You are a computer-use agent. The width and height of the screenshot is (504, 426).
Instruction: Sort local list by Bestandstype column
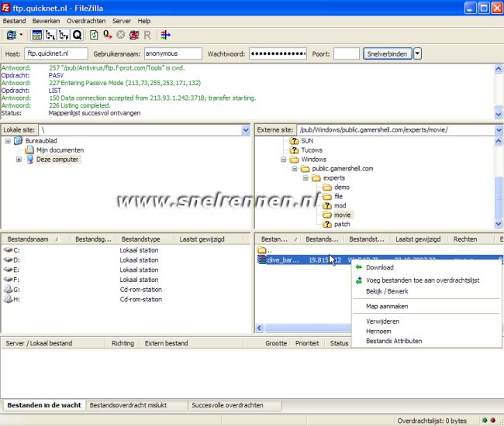click(x=146, y=239)
